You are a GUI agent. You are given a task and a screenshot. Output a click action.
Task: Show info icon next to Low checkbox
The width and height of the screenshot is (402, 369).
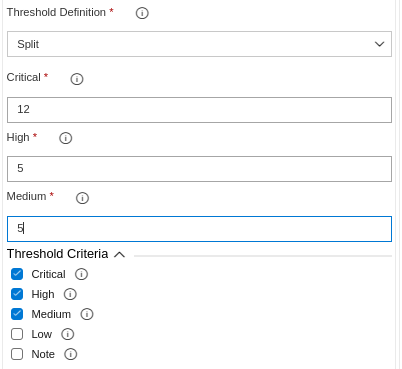[67, 334]
